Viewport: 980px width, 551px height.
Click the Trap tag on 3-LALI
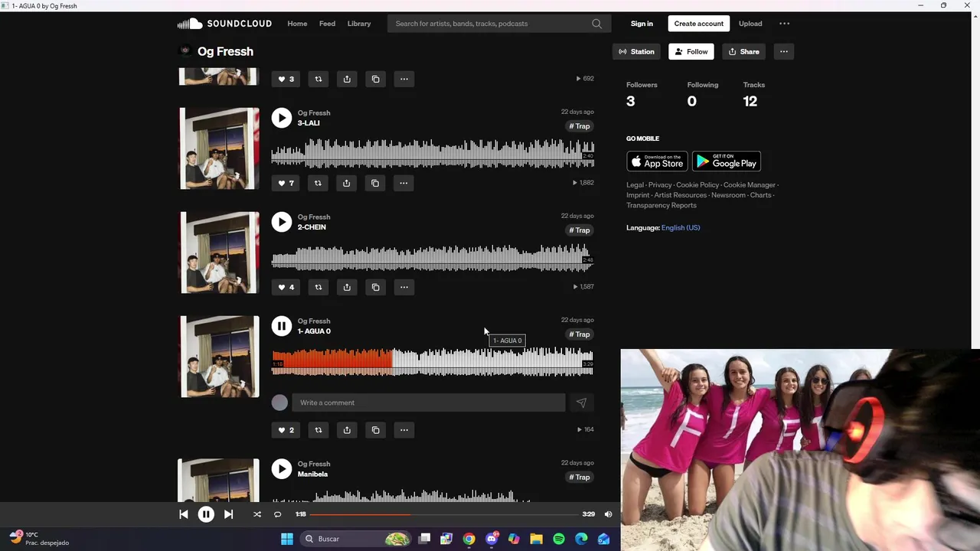580,126
